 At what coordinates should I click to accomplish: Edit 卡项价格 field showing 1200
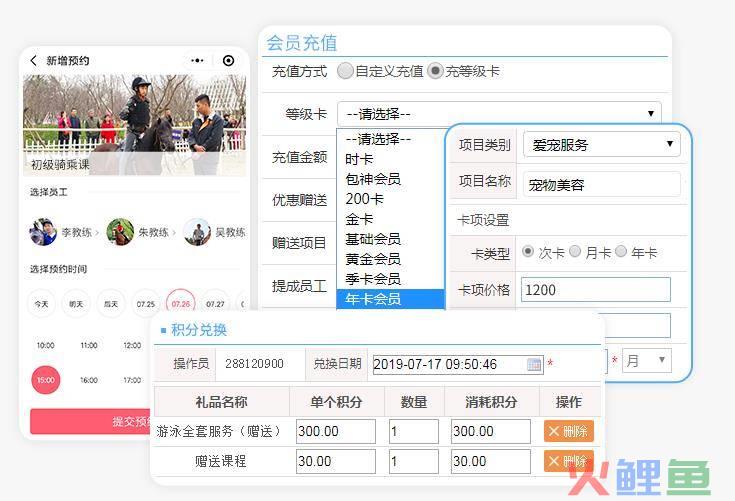coord(596,290)
